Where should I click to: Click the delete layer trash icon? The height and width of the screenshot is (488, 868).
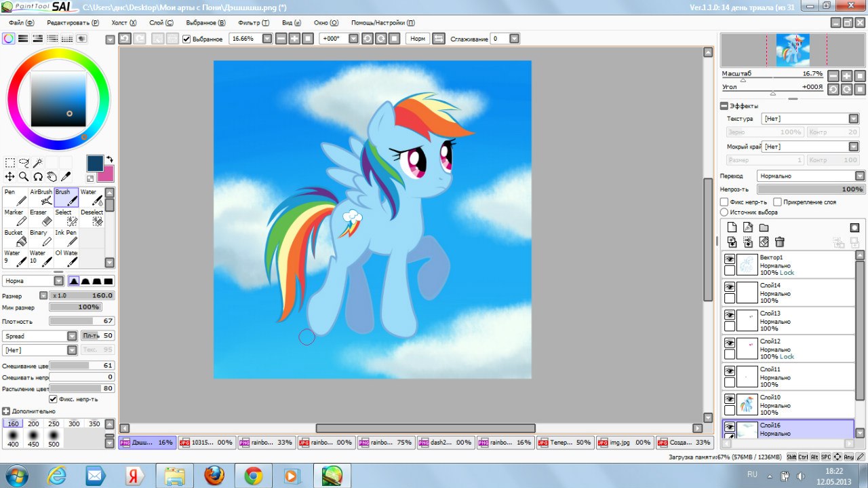pyautogui.click(x=780, y=242)
